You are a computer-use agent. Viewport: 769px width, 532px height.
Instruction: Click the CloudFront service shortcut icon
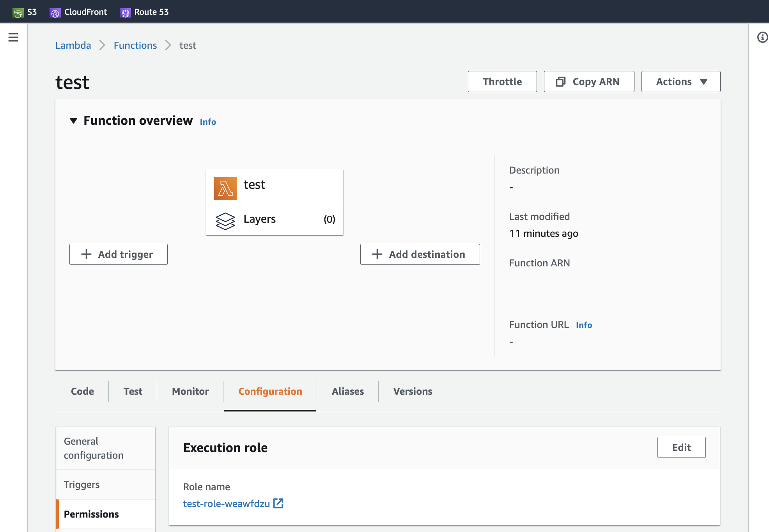pyautogui.click(x=55, y=12)
